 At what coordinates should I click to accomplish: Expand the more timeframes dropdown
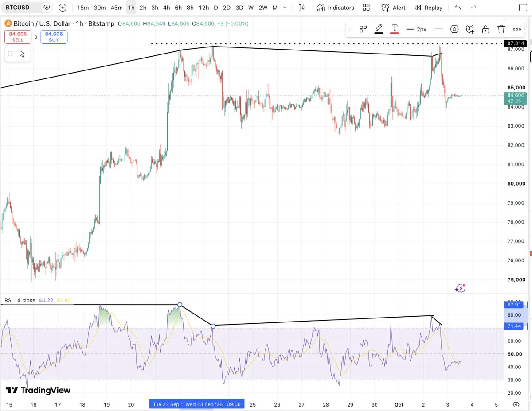click(x=285, y=8)
